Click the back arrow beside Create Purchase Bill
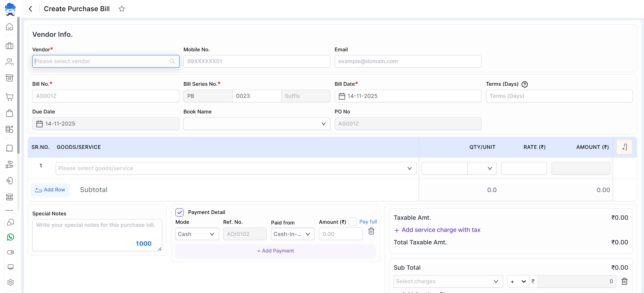 click(31, 9)
